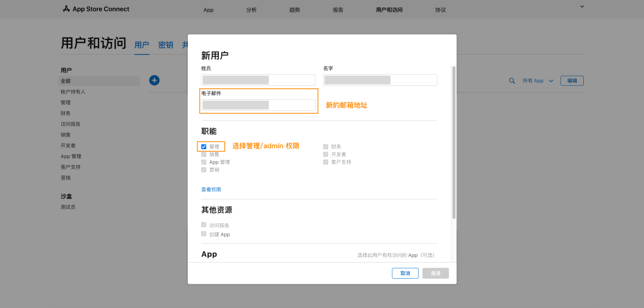The height and width of the screenshot is (308, 644).
Task: Toggle the 访问报告 resource checkbox
Action: click(204, 225)
